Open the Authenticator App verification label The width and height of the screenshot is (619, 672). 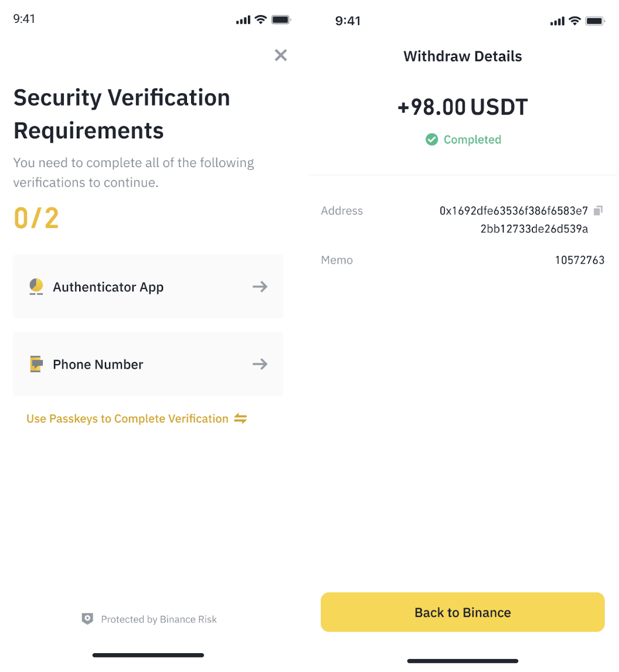[x=108, y=287]
